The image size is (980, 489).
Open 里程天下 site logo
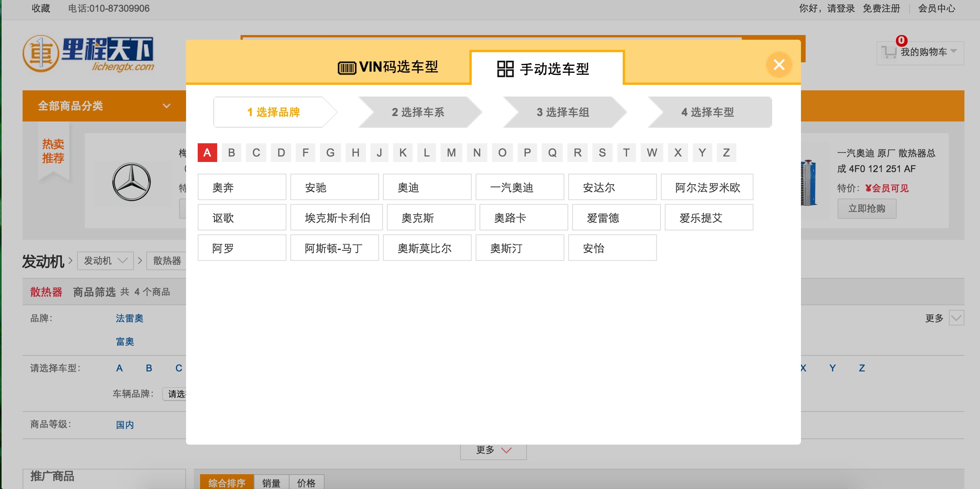88,54
